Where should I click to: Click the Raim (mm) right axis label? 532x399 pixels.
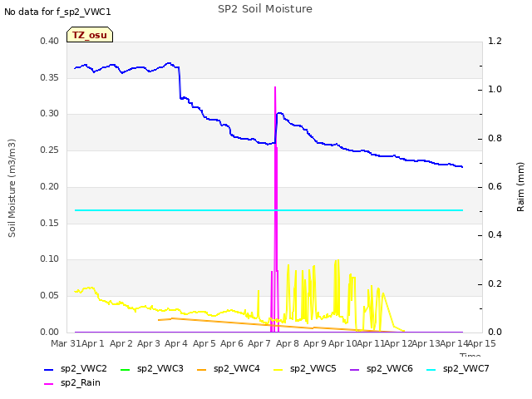tap(520, 187)
